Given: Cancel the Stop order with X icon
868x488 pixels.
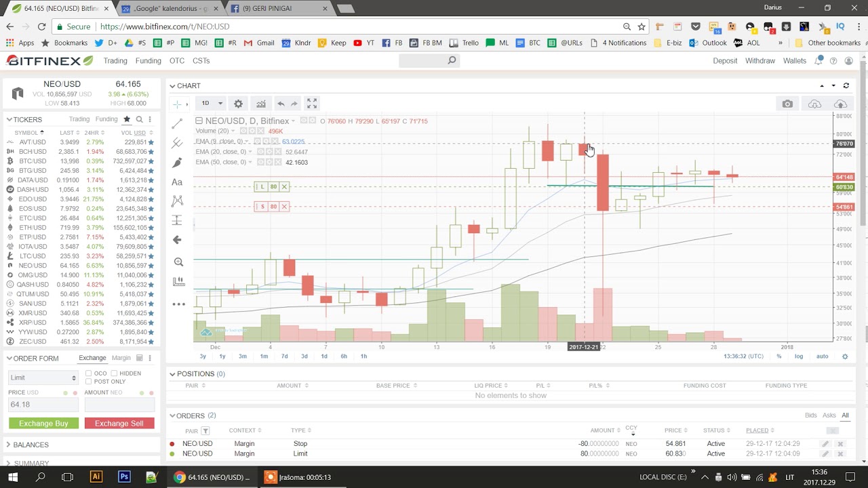Looking at the screenshot, I should (x=840, y=444).
